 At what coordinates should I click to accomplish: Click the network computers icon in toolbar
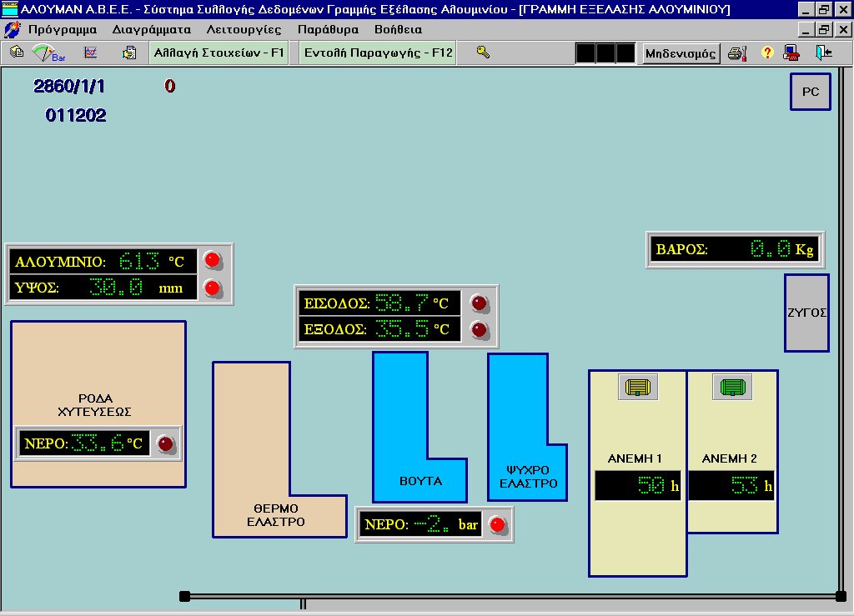pyautogui.click(x=791, y=53)
